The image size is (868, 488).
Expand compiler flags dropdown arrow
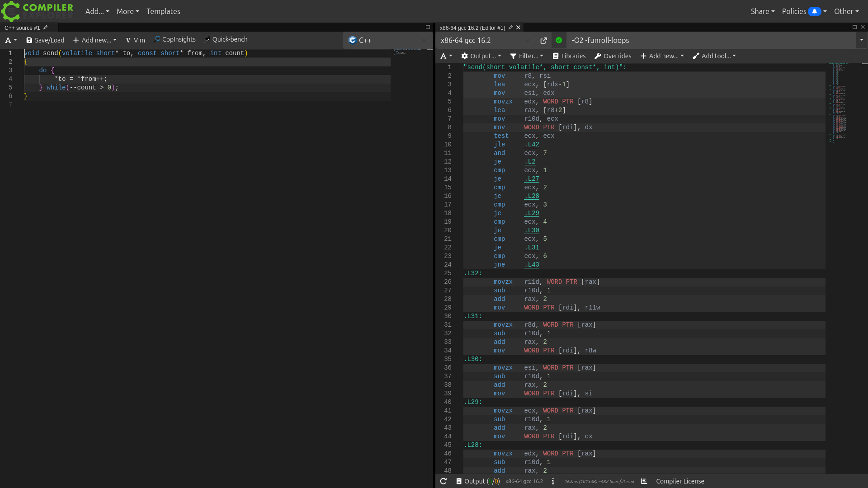[861, 40]
